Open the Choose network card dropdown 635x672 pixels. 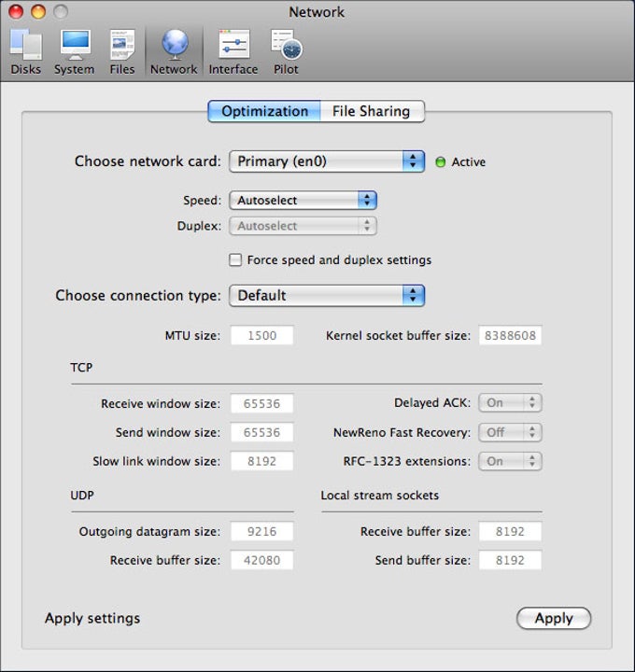(x=327, y=161)
